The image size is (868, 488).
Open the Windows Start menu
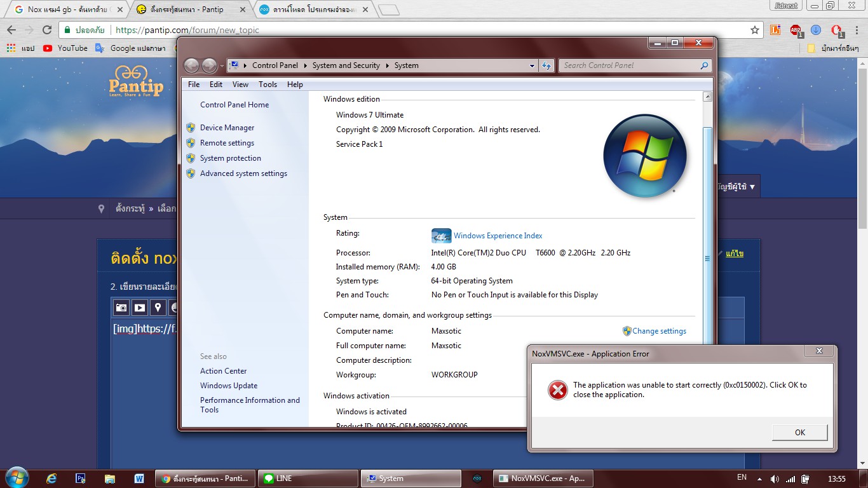pyautogui.click(x=17, y=478)
